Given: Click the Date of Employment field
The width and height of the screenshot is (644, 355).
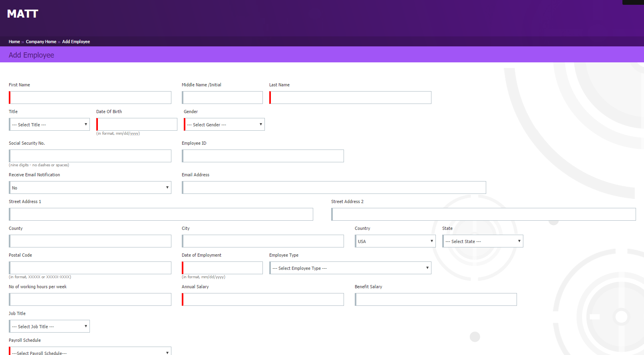Looking at the screenshot, I should (x=223, y=268).
